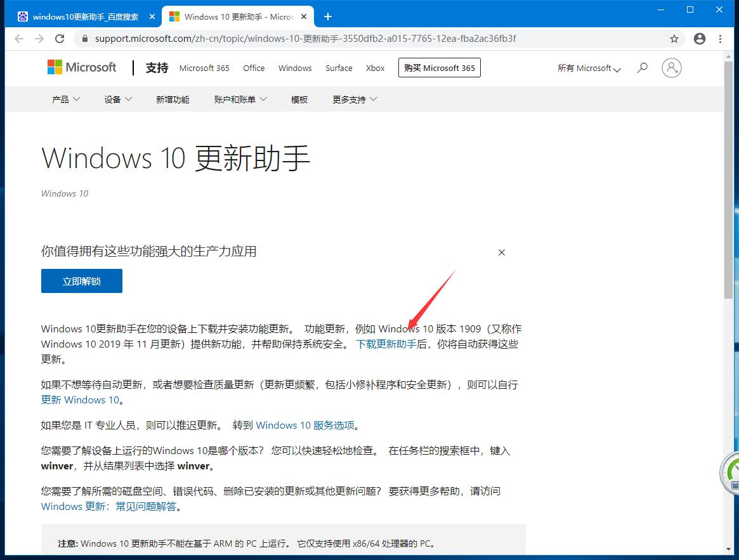The width and height of the screenshot is (739, 560).
Task: Select Windows in the header menu
Action: tap(294, 68)
